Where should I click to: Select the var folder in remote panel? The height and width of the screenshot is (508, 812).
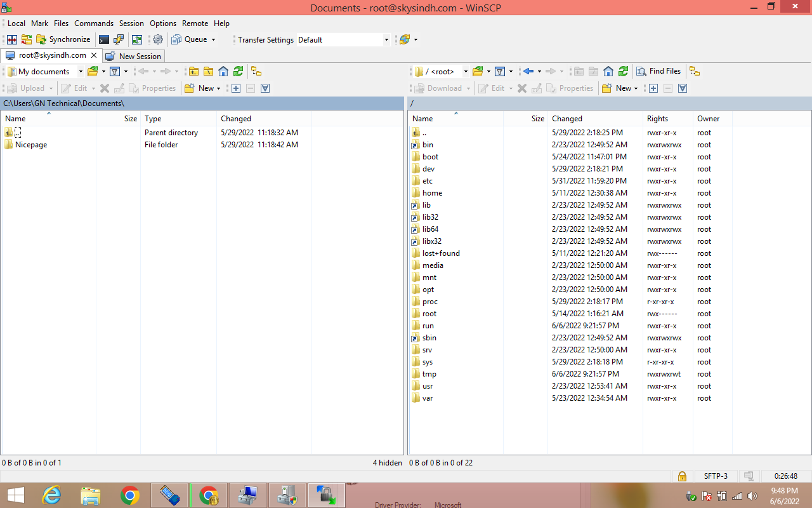pyautogui.click(x=428, y=398)
